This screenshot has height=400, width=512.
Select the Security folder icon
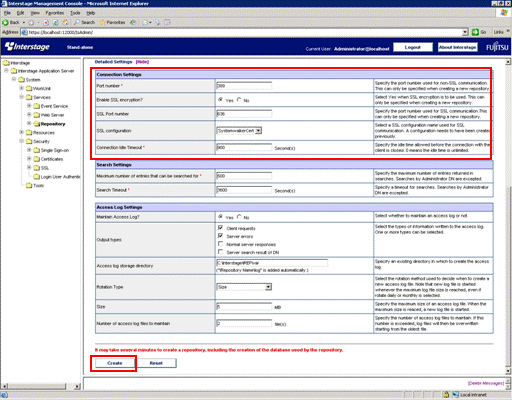pyautogui.click(x=29, y=141)
